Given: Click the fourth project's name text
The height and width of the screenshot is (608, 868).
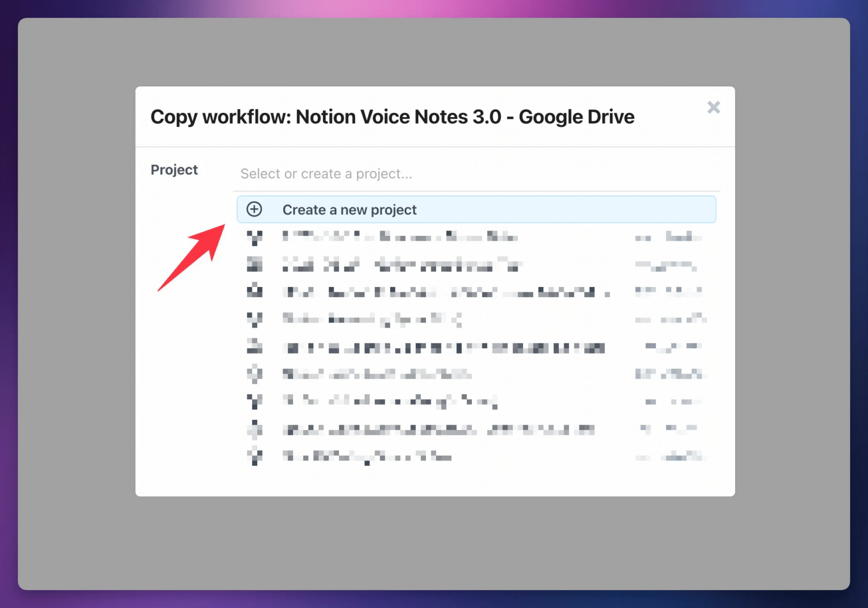Looking at the screenshot, I should click(x=372, y=319).
